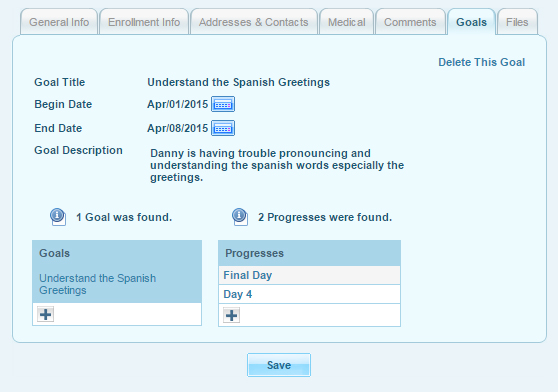Select the Day 4 progress row
Viewport: 558px width, 392px height.
(x=309, y=294)
